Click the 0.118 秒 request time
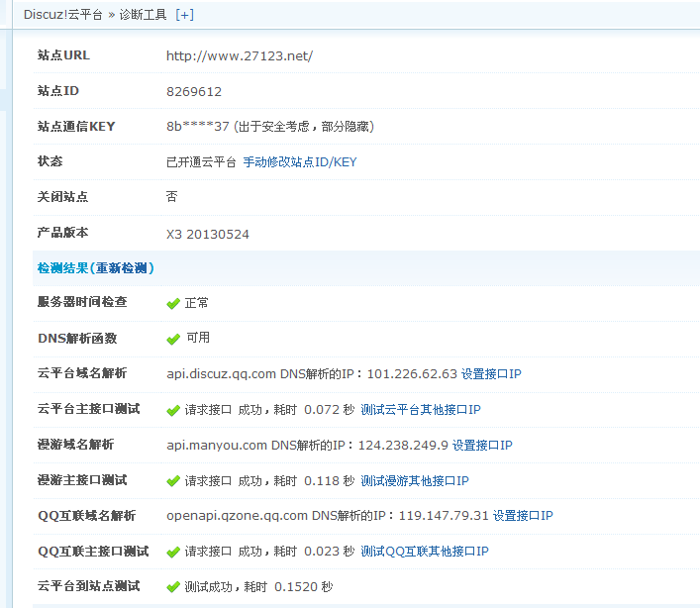This screenshot has height=608, width=700. coord(330,481)
